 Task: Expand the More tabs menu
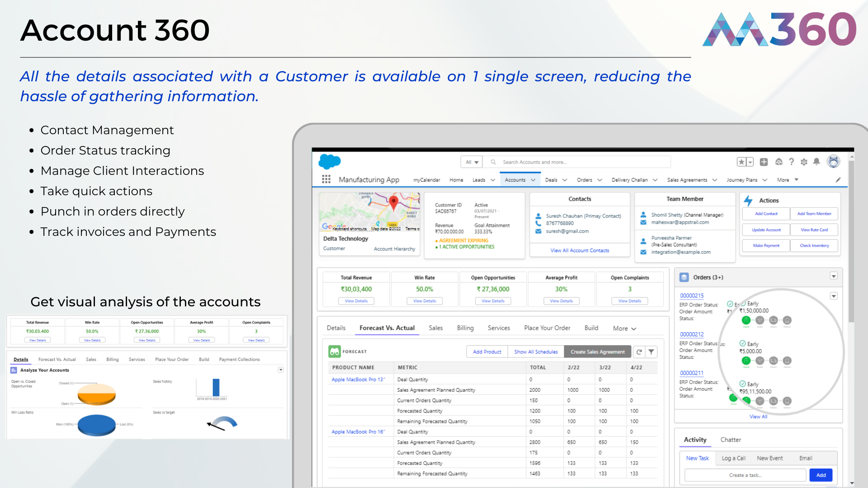click(x=625, y=328)
